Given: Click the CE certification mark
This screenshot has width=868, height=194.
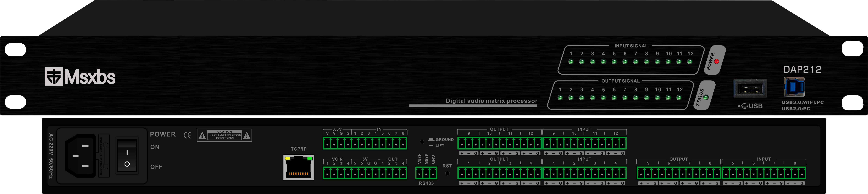Looking at the screenshot, I should point(187,135).
